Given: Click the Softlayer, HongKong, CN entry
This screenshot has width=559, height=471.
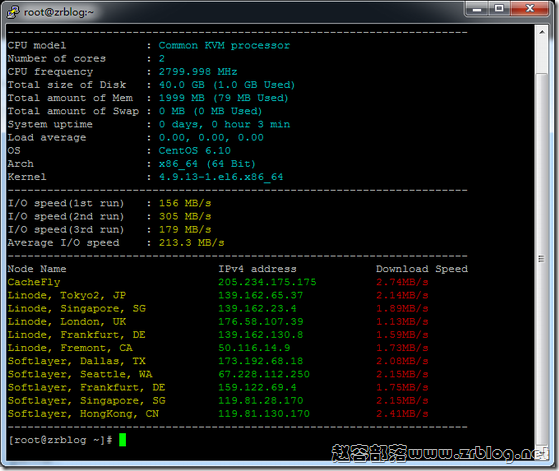Looking at the screenshot, I should (83, 414).
